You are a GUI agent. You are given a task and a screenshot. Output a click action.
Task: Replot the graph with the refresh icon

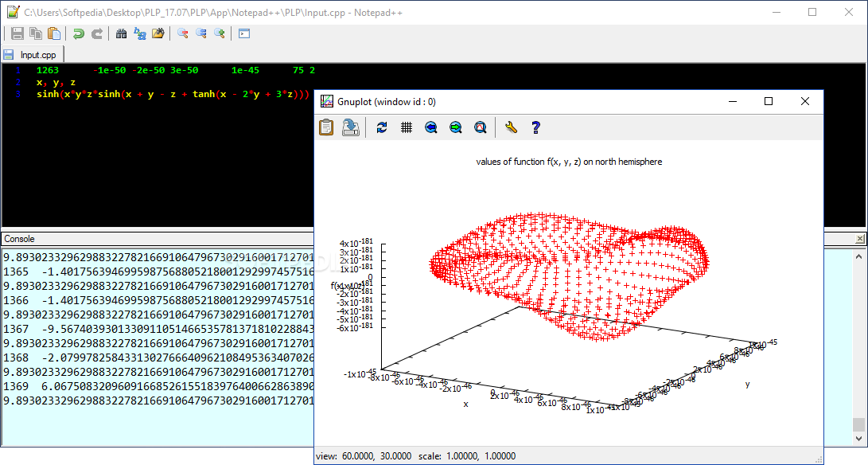click(381, 127)
